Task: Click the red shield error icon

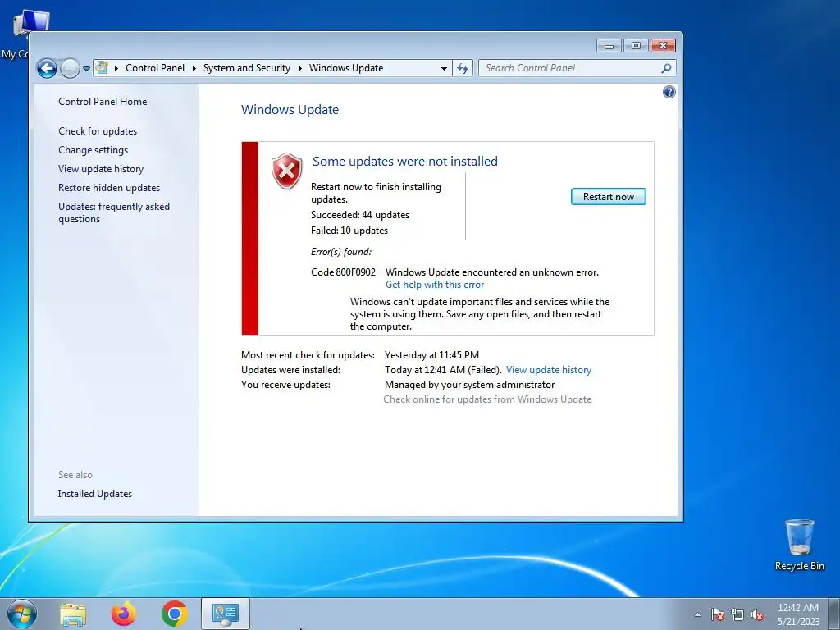Action: click(287, 171)
